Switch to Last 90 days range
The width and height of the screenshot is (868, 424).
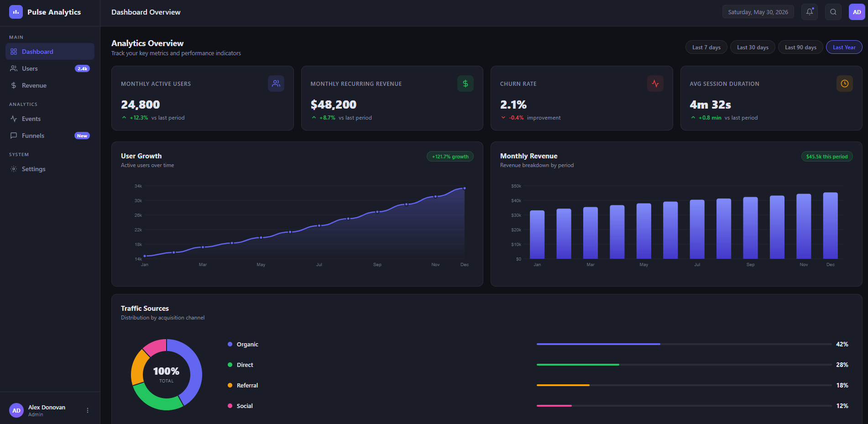[x=800, y=47]
